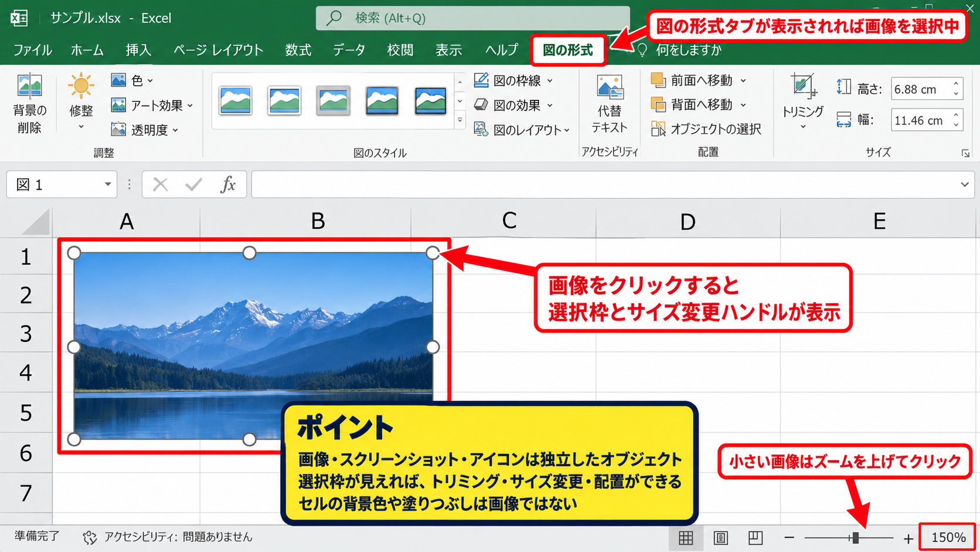
Task: Switch to the ホーム tab
Action: point(87,50)
